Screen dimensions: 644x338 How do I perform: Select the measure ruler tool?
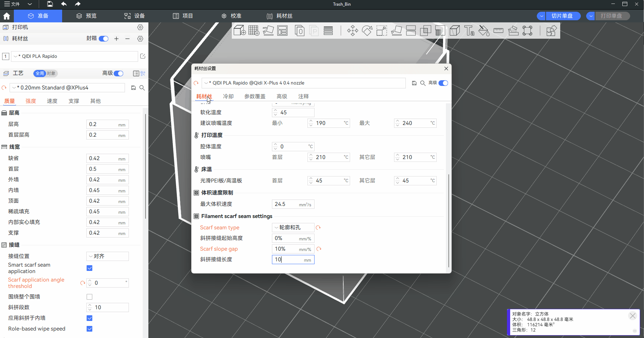click(498, 31)
